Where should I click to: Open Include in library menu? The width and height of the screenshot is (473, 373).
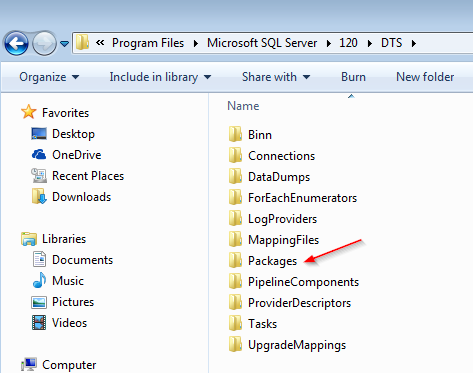pyautogui.click(x=160, y=77)
